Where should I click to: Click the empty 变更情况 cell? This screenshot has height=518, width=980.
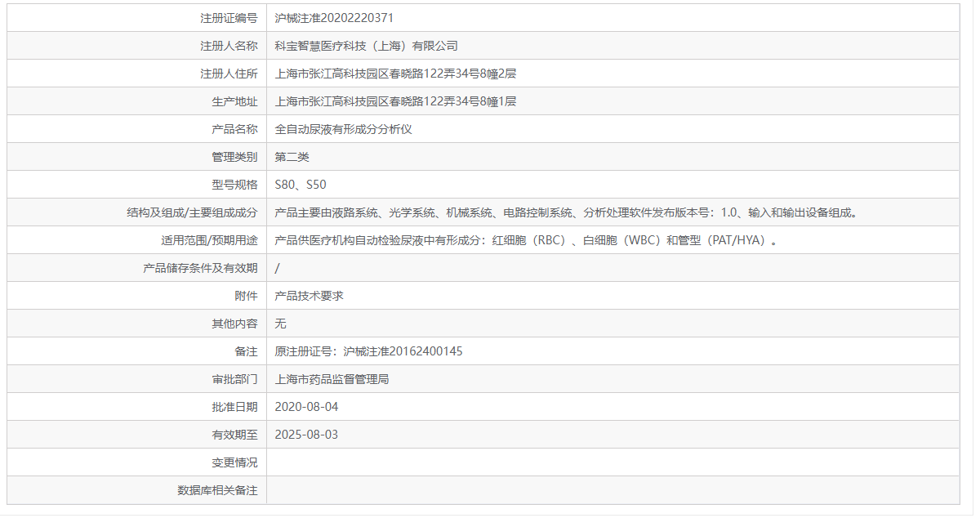(490, 462)
